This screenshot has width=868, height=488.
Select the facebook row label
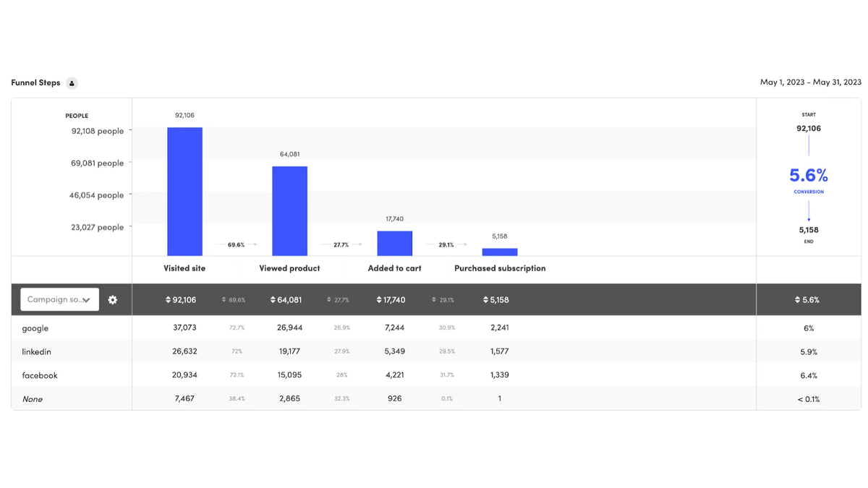click(40, 375)
